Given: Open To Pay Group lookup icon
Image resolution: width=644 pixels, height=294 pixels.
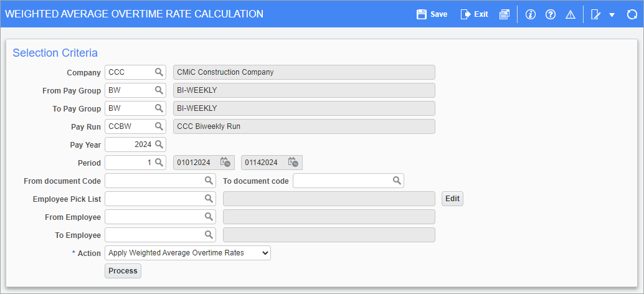Looking at the screenshot, I should pos(159,108).
